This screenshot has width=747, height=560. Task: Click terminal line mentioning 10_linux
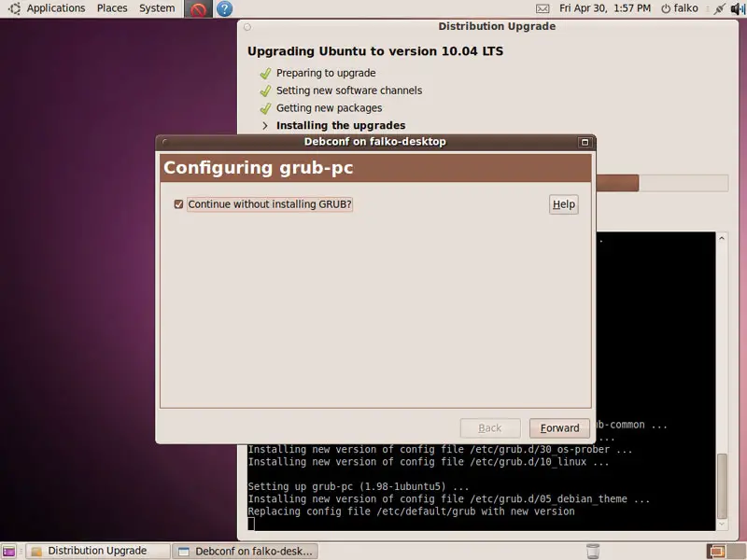click(429, 462)
